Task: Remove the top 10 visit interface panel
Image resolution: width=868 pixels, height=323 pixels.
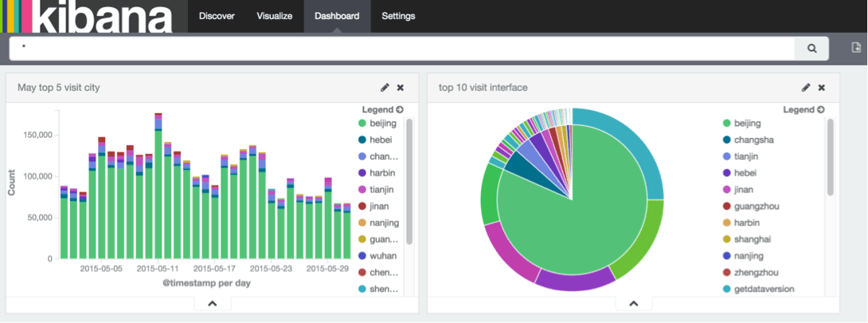Action: pos(822,88)
